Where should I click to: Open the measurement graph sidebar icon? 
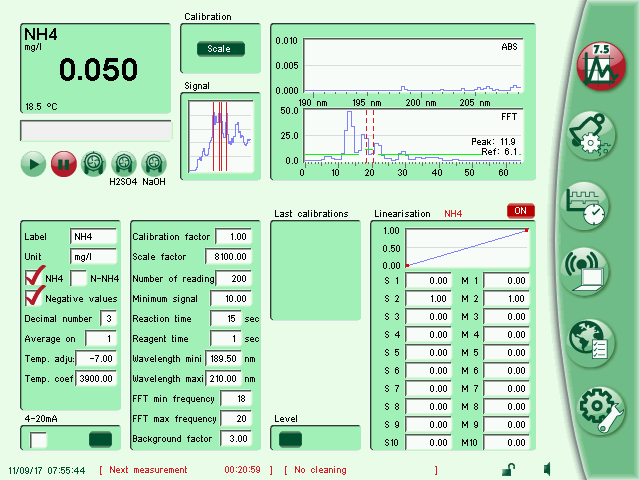point(597,67)
